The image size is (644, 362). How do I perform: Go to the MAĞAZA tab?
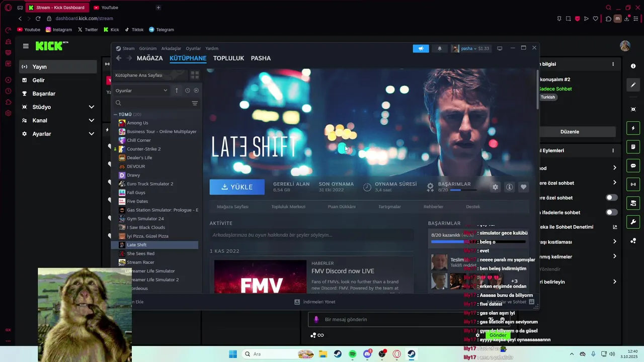[150, 58]
